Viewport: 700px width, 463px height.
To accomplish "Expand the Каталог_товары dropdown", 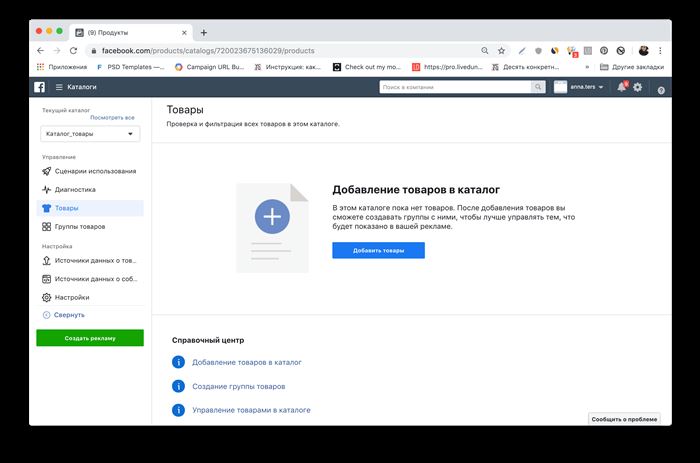I will click(x=90, y=133).
